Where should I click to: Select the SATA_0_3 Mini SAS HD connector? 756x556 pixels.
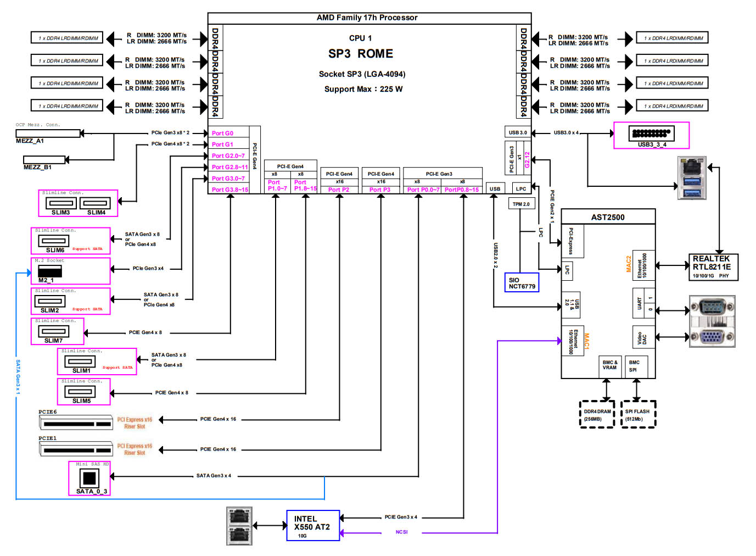[89, 477]
